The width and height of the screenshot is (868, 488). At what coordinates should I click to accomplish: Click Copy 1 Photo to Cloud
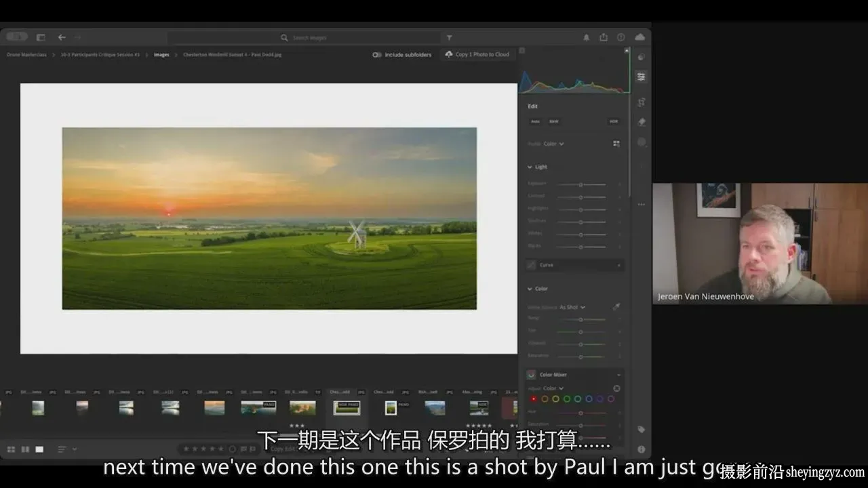(477, 54)
